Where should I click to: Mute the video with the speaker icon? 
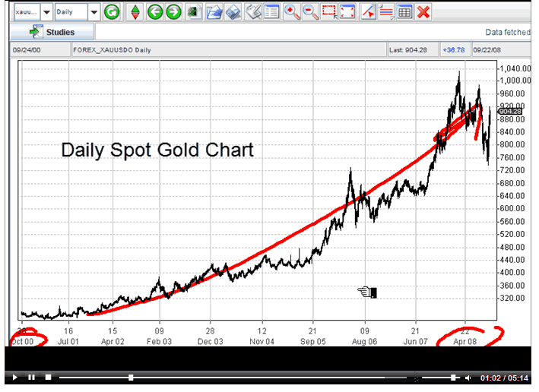click(x=468, y=378)
